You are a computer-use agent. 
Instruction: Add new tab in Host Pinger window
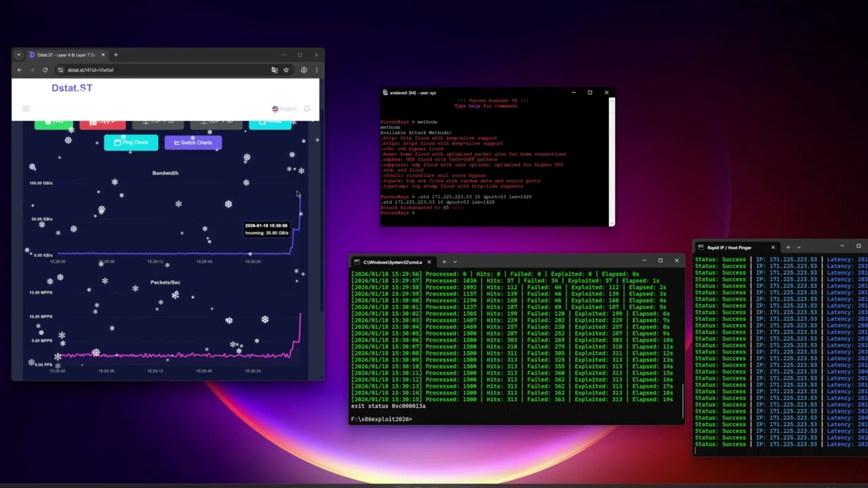788,247
